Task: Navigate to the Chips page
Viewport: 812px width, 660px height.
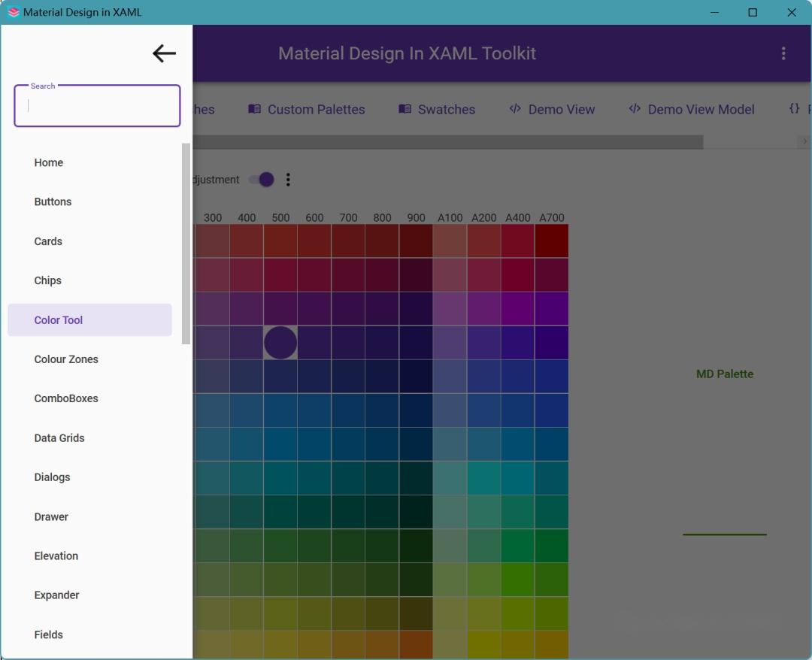Action: point(89,280)
